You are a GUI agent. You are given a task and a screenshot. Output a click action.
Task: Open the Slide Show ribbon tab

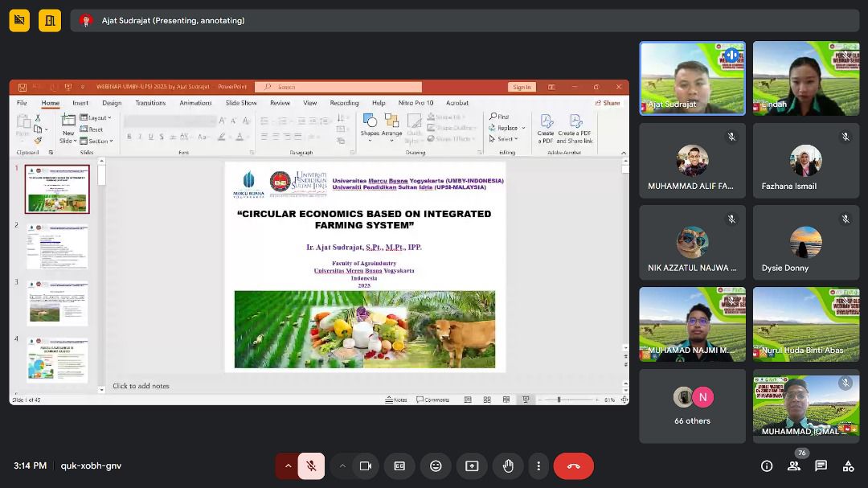(x=241, y=103)
